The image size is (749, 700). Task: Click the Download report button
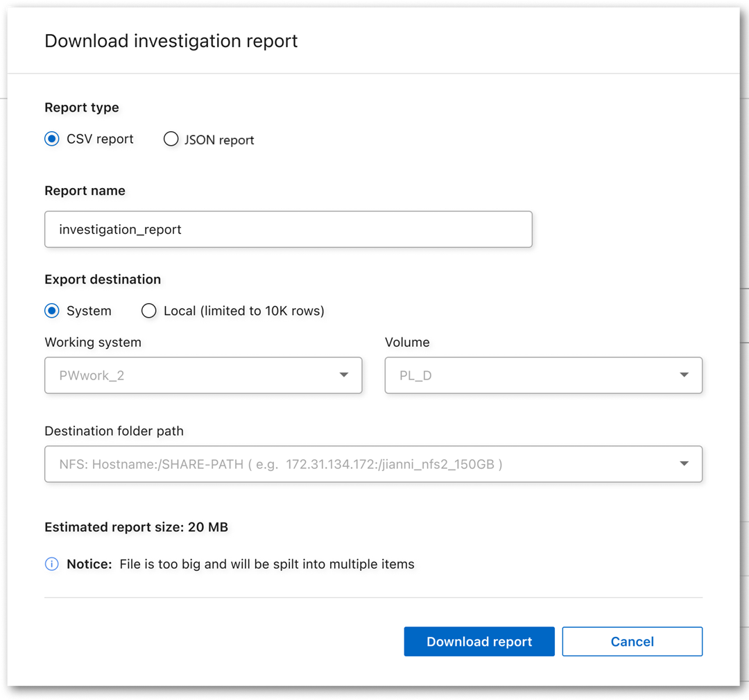click(479, 641)
